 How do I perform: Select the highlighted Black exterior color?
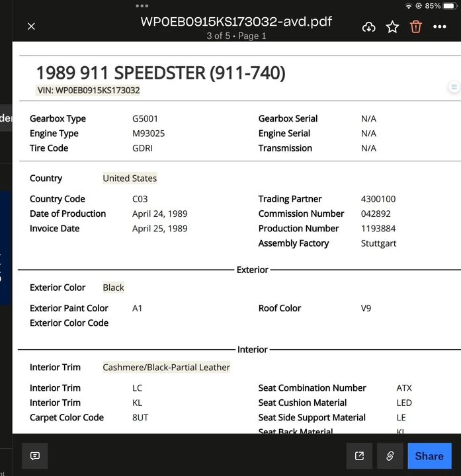click(x=113, y=288)
